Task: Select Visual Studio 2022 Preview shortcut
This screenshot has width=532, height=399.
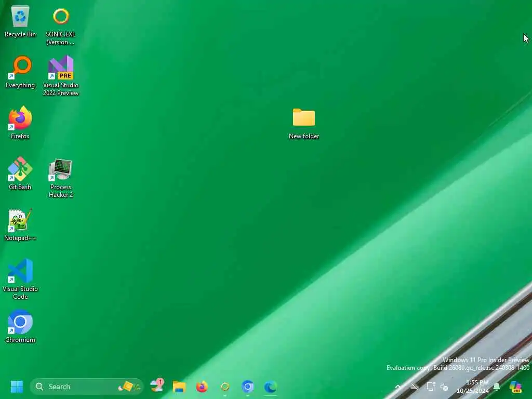Action: coord(61,75)
